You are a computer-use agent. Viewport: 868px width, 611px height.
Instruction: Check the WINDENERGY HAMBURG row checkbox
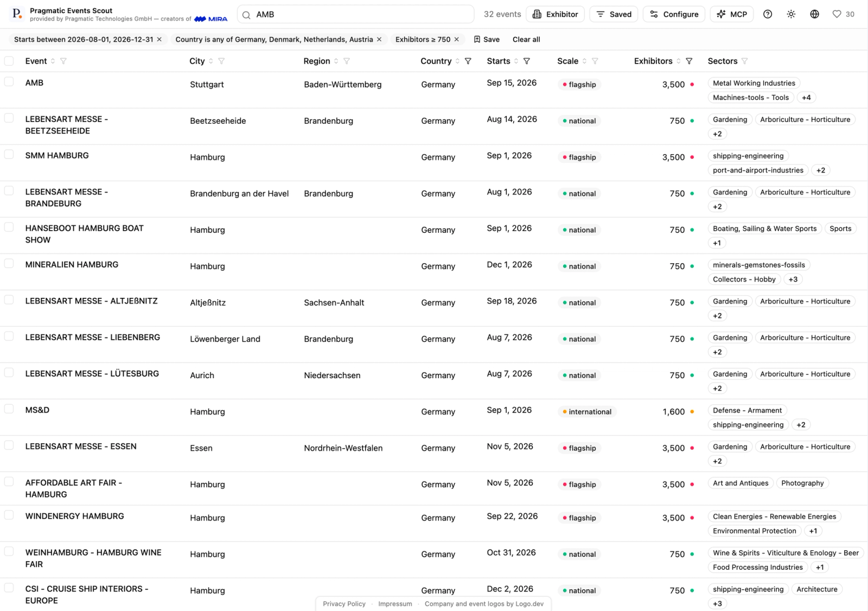pyautogui.click(x=9, y=515)
